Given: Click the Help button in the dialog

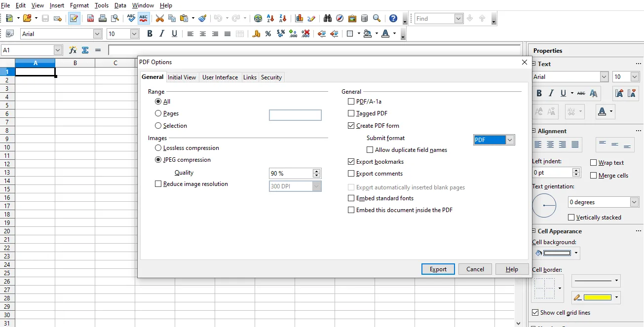Looking at the screenshot, I should coord(512,269).
